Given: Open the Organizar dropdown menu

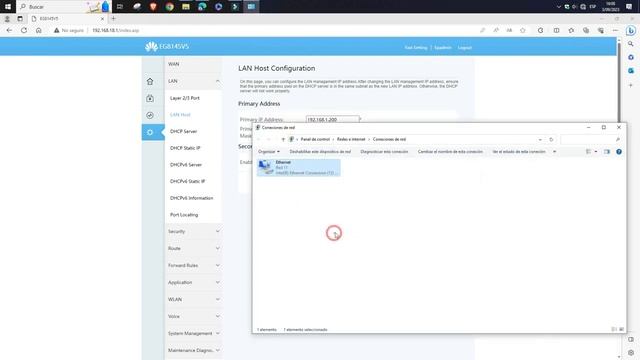Looking at the screenshot, I should tap(269, 152).
